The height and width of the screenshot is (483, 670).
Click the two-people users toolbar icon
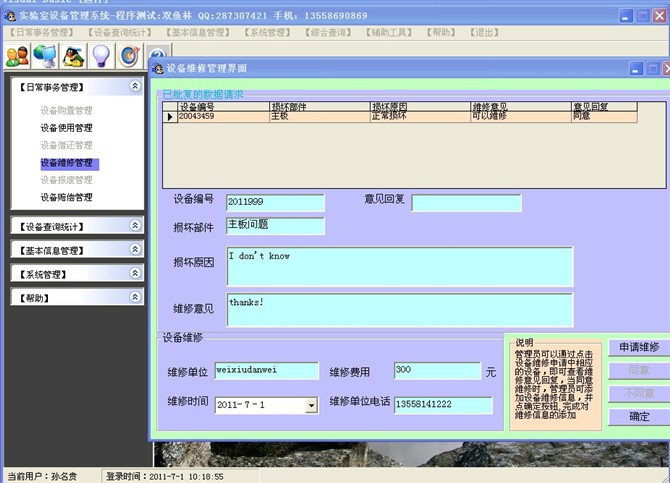click(x=17, y=56)
